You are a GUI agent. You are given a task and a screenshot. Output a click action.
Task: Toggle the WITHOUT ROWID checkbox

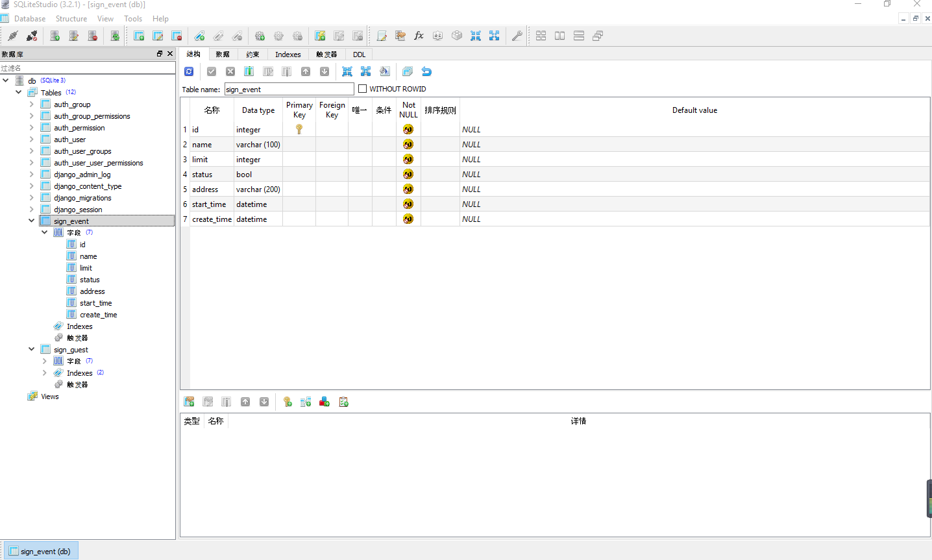click(363, 89)
